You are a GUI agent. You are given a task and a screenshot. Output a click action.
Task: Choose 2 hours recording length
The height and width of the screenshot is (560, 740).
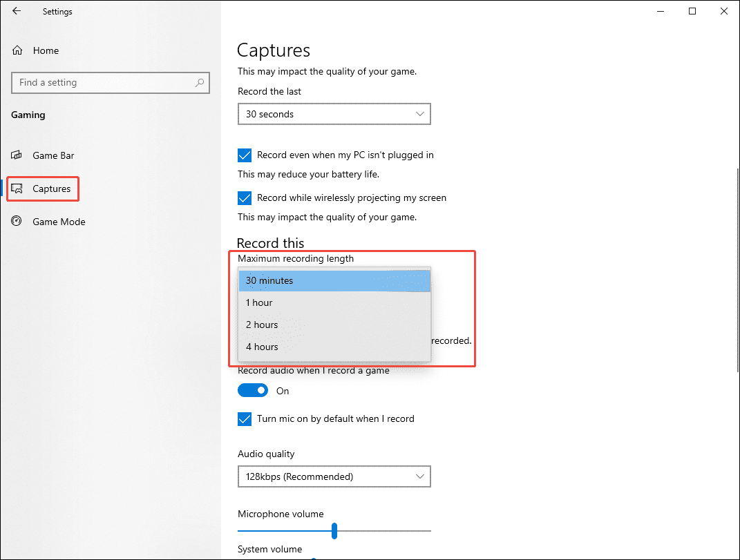click(334, 325)
